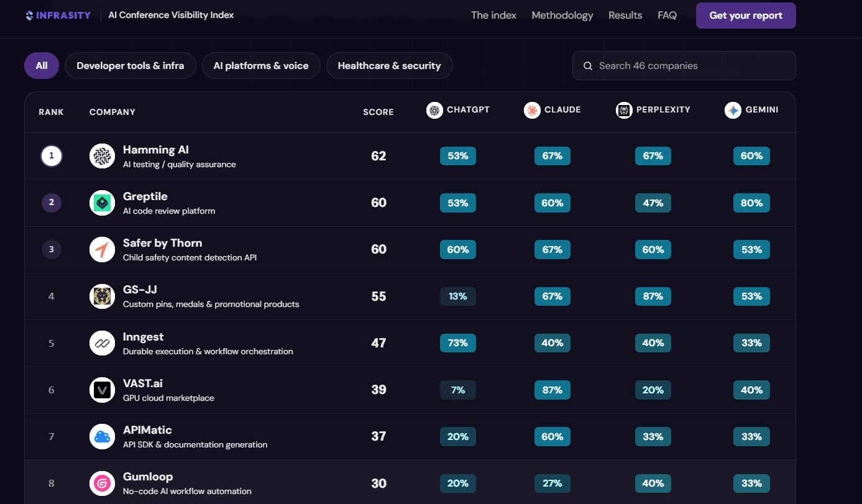Click VAST.ai's 87% Claude badge
The height and width of the screenshot is (504, 862).
pos(553,390)
